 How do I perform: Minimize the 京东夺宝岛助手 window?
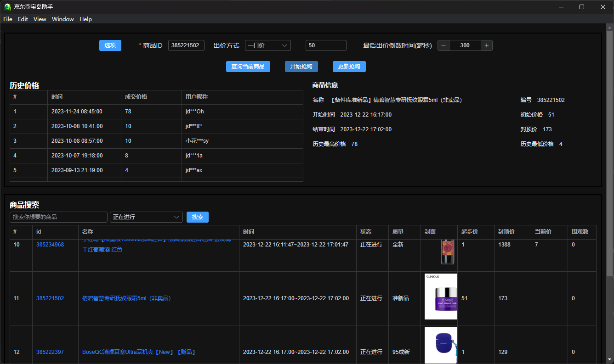(x=561, y=7)
